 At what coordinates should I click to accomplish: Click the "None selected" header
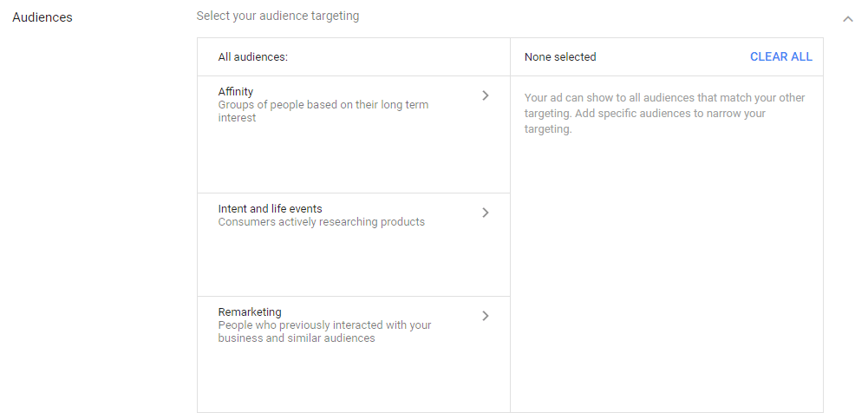pyautogui.click(x=560, y=57)
